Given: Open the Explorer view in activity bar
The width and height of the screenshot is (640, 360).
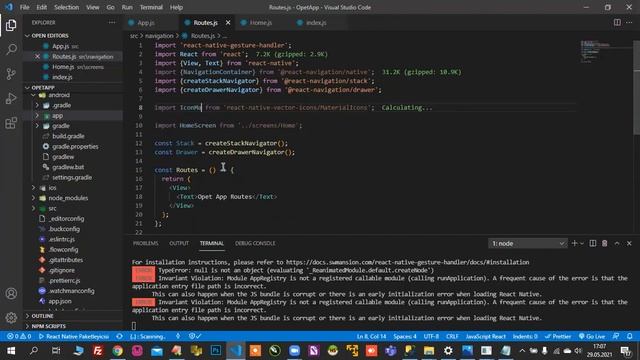Looking at the screenshot, I should pyautogui.click(x=11, y=25).
